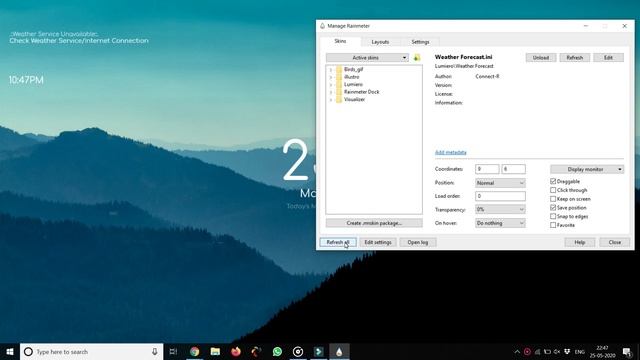Click the Type here to search box
Viewport: 640px width, 360px height.
(x=92, y=351)
